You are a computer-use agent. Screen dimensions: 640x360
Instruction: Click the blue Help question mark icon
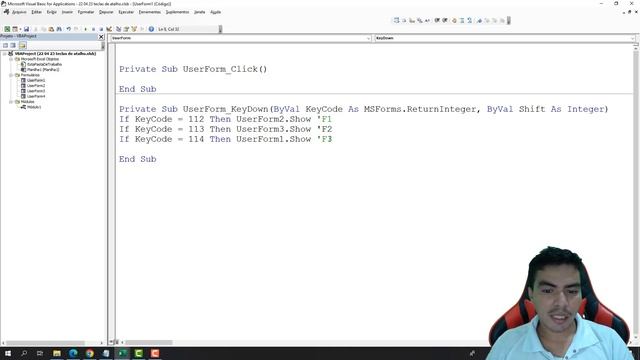151,29
